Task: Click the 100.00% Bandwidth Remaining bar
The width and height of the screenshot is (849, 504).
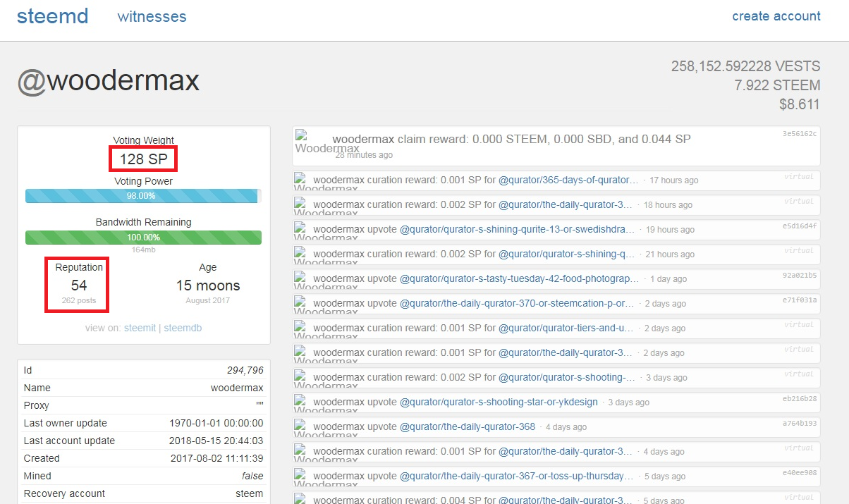Action: pos(143,238)
